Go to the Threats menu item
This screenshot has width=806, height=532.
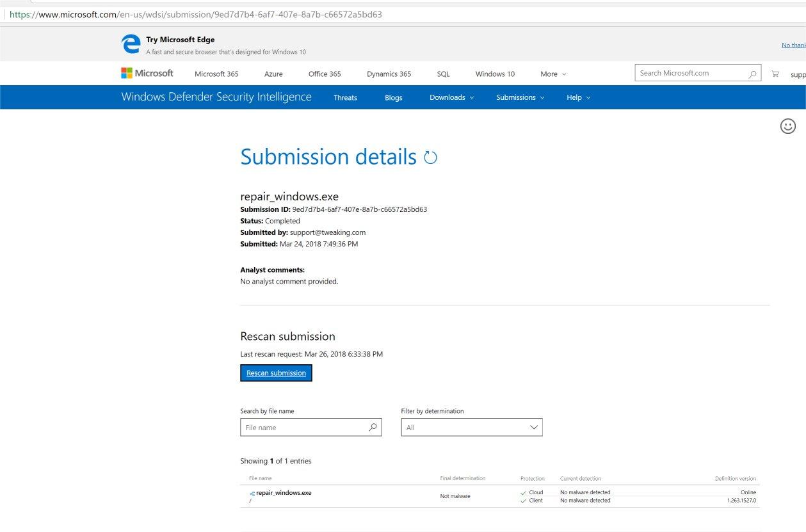(345, 97)
